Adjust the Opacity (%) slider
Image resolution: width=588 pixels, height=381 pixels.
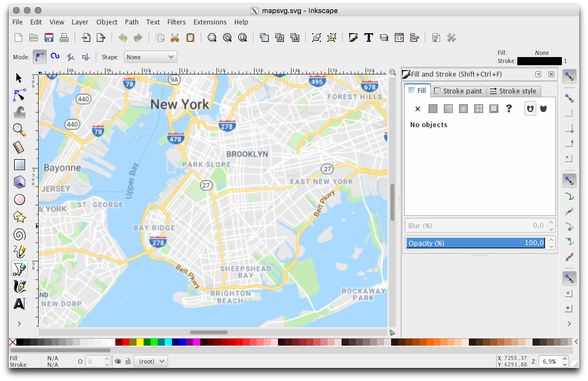[475, 243]
